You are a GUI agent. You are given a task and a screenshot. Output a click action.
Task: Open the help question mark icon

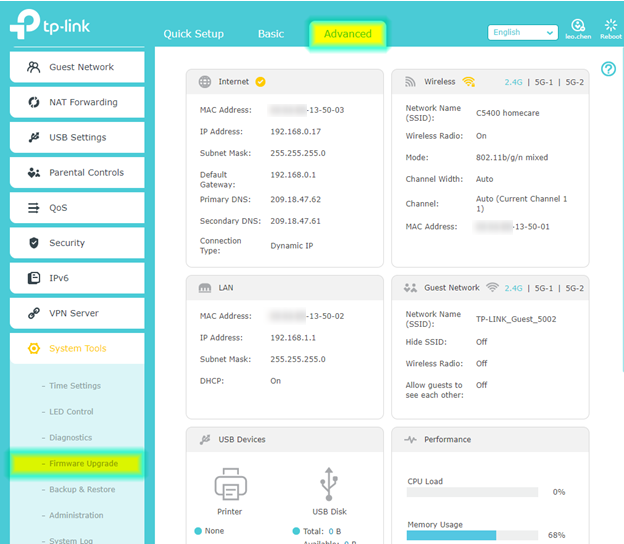click(608, 69)
